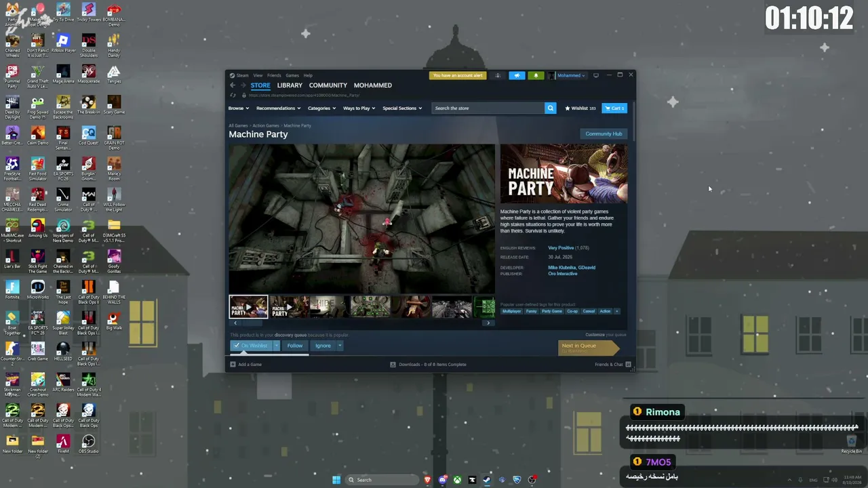The image size is (868, 488).
Task: Open the Help menu in Steam
Action: click(308, 75)
